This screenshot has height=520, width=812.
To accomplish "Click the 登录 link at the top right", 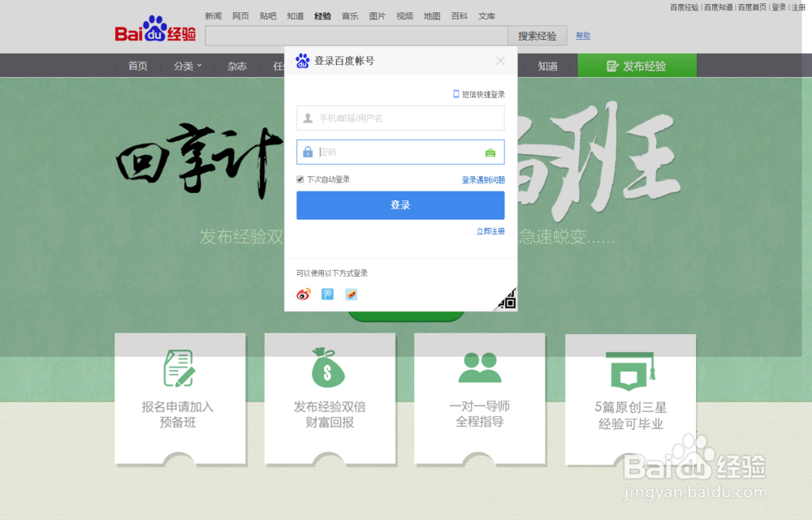I will (x=779, y=7).
